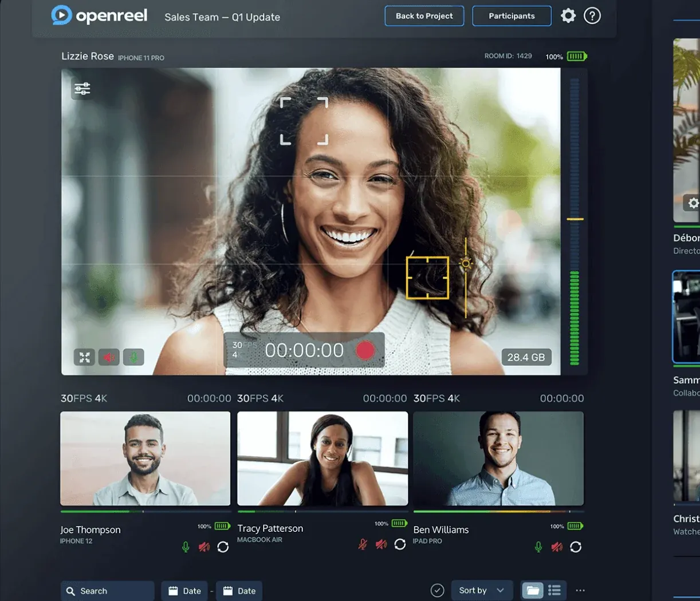Adjust the exposure sun slider
The width and height of the screenshot is (700, 601).
466,263
